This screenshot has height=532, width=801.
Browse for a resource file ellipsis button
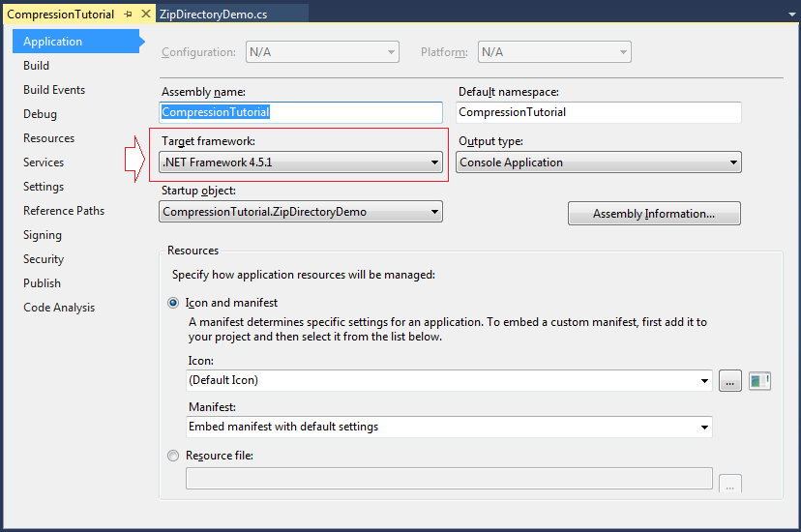coord(730,483)
